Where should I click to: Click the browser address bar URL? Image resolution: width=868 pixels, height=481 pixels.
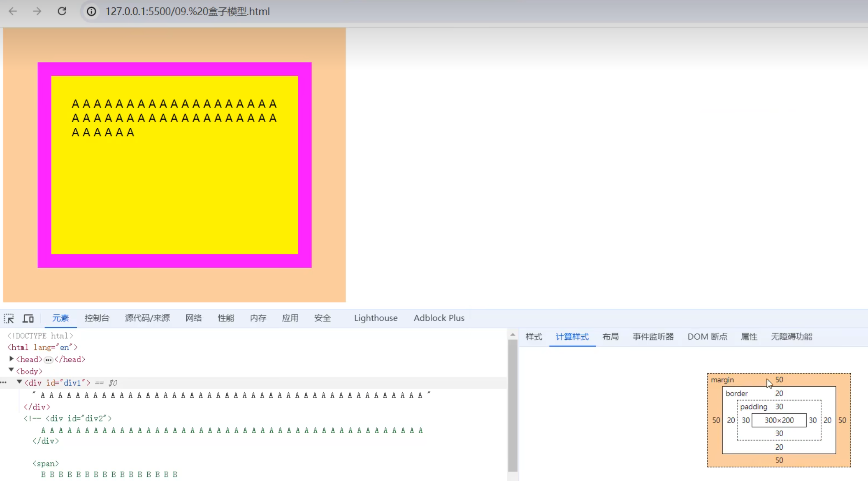click(x=187, y=12)
